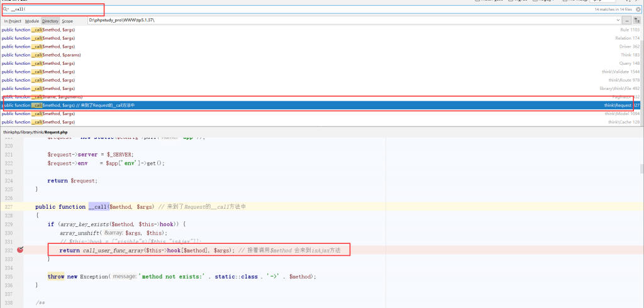Switch to the Scope tab
Viewport: 644px width, 308px height.
pos(67,21)
